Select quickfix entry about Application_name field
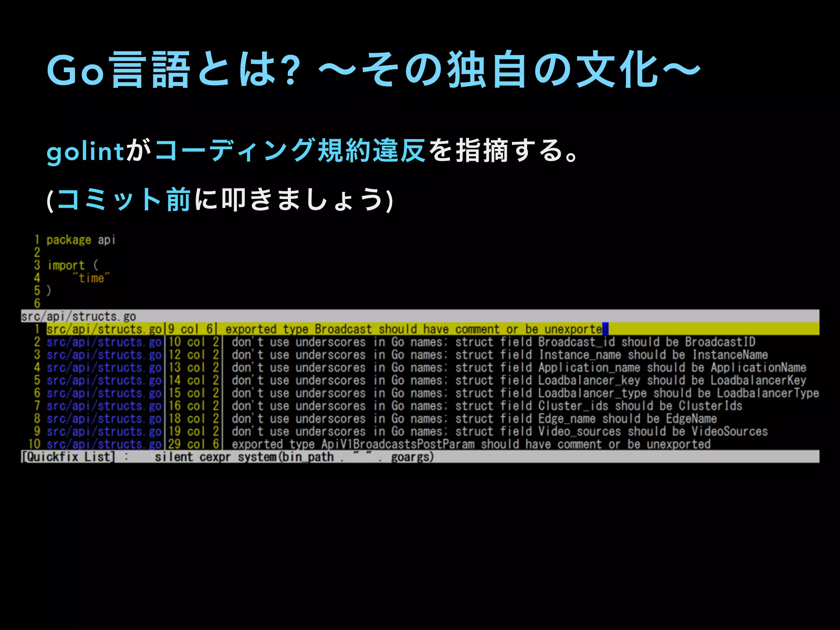This screenshot has height=630, width=840. [x=420, y=367]
